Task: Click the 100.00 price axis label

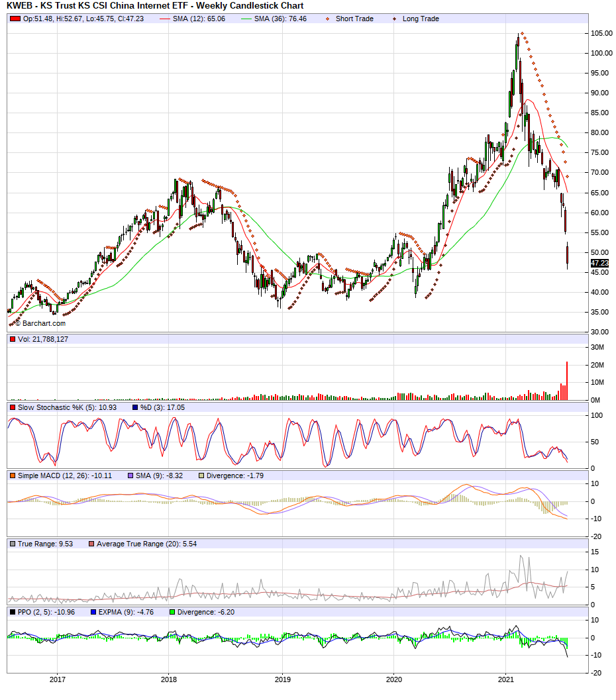Action: pos(601,53)
